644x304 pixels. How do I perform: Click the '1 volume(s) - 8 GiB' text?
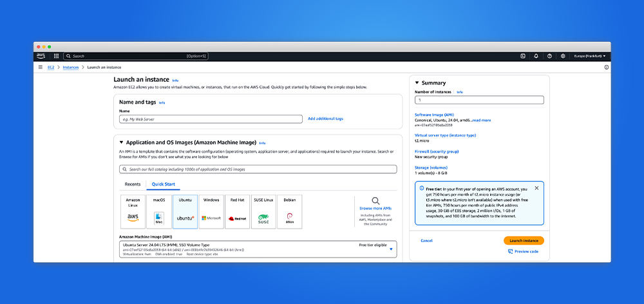432,173
